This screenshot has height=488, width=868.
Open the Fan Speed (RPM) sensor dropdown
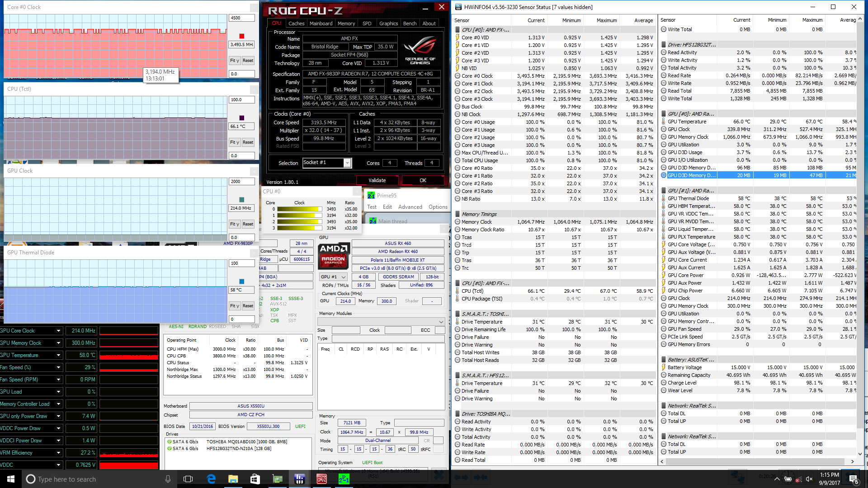[58, 380]
